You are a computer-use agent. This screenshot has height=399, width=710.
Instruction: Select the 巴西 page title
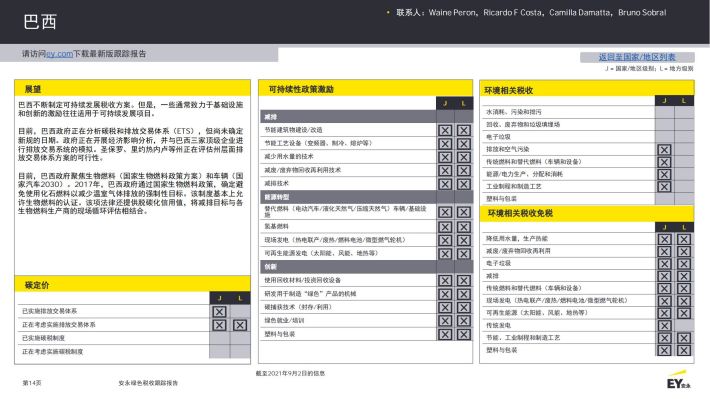pos(40,22)
